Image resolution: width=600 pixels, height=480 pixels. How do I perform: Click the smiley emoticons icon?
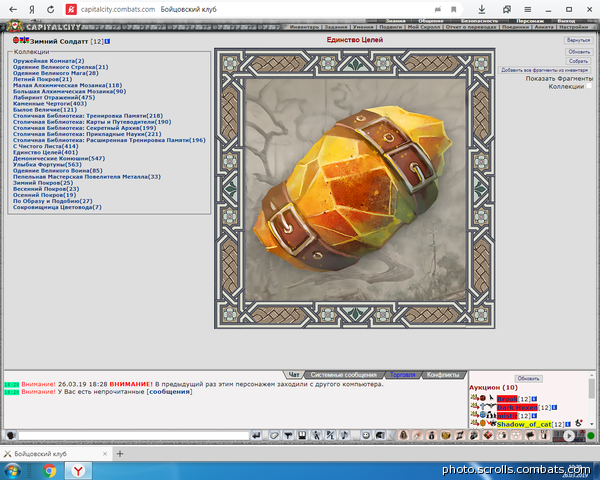[366, 435]
